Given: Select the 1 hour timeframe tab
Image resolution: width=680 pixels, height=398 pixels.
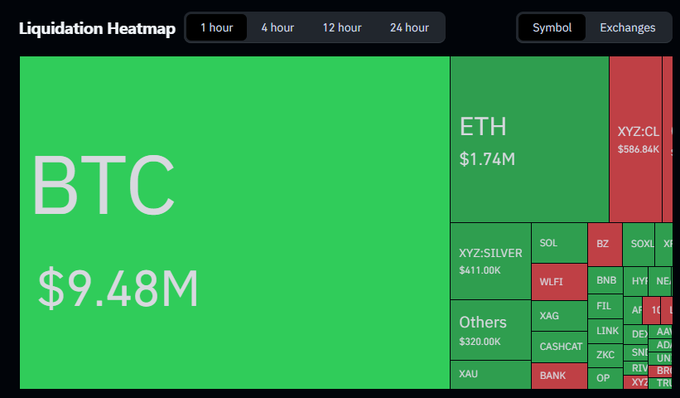Looking at the screenshot, I should (217, 28).
